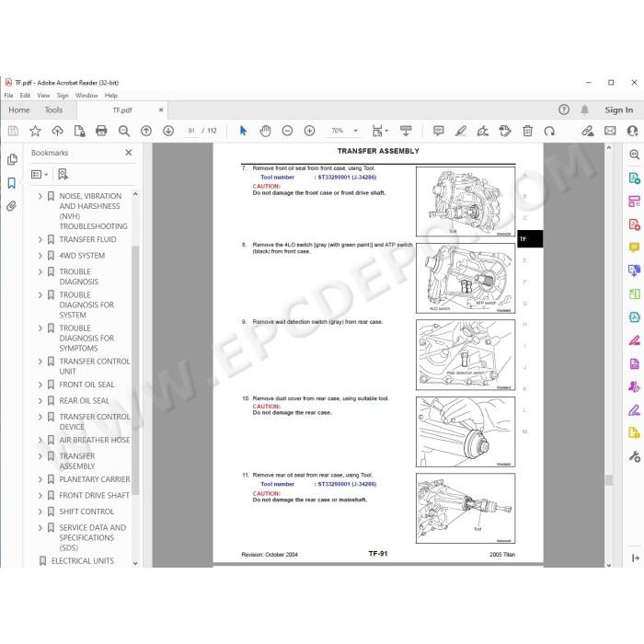
Task: Open the notifications bell
Action: pos(584,109)
